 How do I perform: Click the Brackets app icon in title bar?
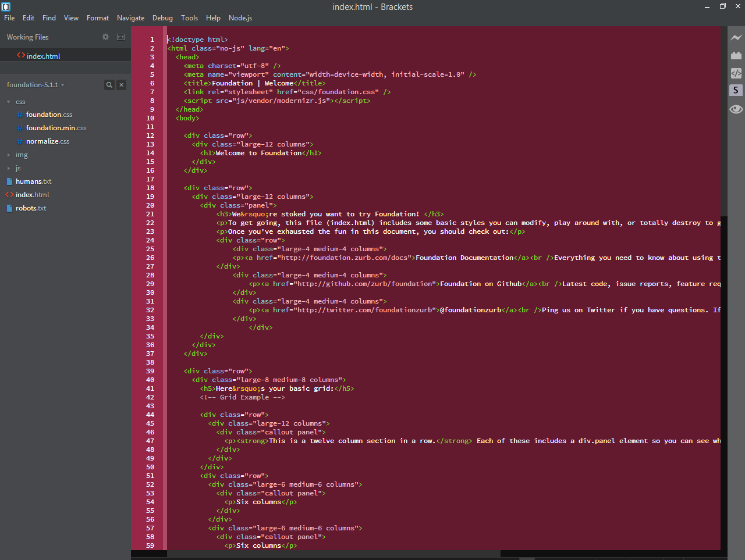6,6
